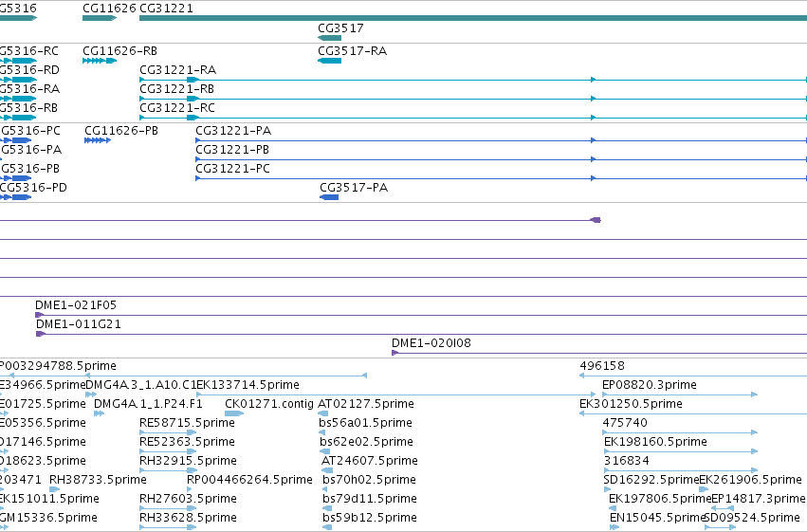Screen dimensions: 807x532
Task: Select EST RH32915.5prime
Action: (189, 461)
